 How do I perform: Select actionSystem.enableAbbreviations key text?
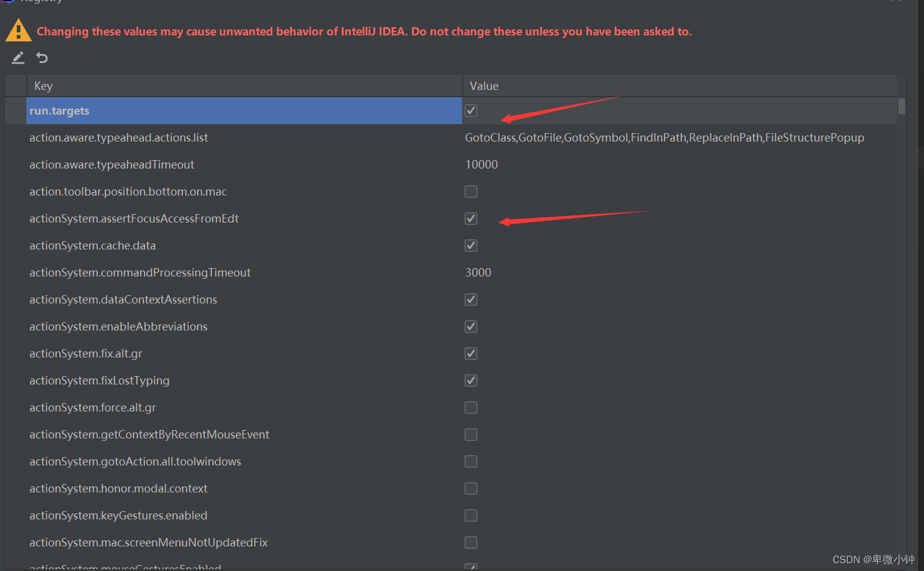point(118,326)
